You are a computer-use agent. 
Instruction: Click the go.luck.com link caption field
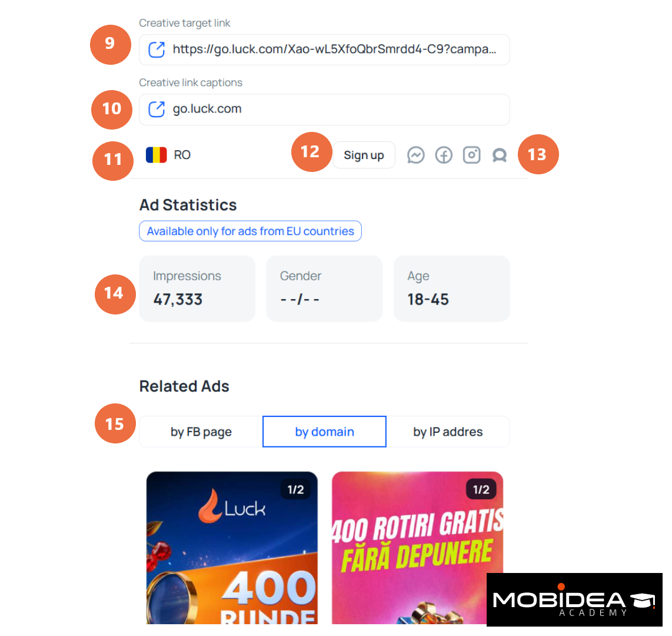click(324, 110)
